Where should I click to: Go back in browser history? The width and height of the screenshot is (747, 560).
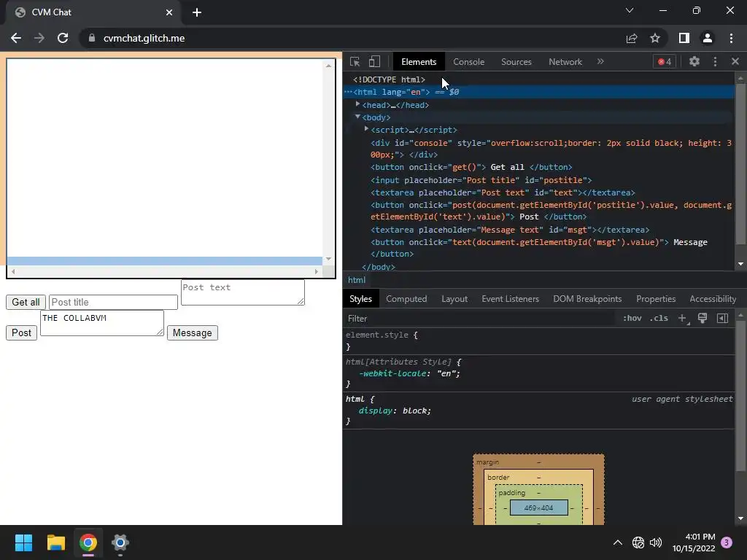16,38
